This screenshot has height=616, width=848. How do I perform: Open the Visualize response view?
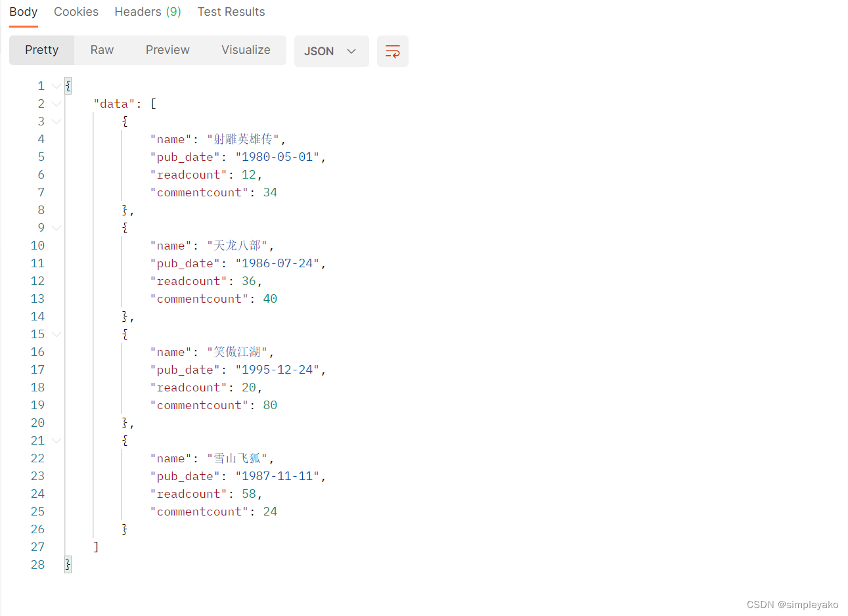pos(246,50)
